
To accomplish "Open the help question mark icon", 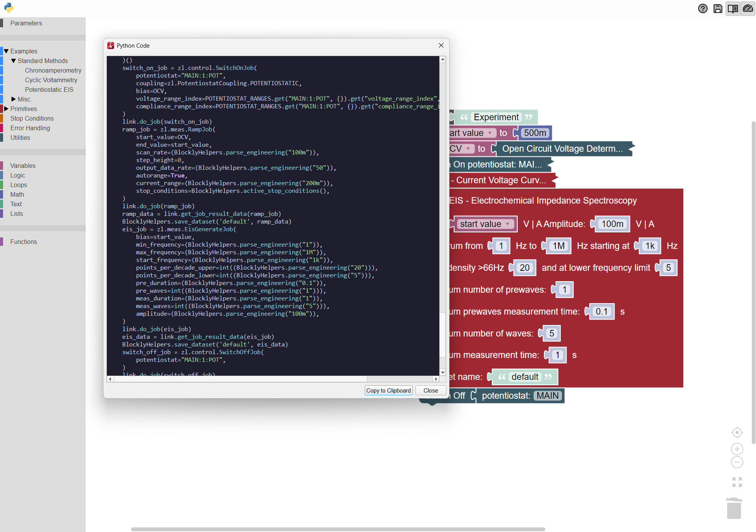I will click(x=703, y=8).
